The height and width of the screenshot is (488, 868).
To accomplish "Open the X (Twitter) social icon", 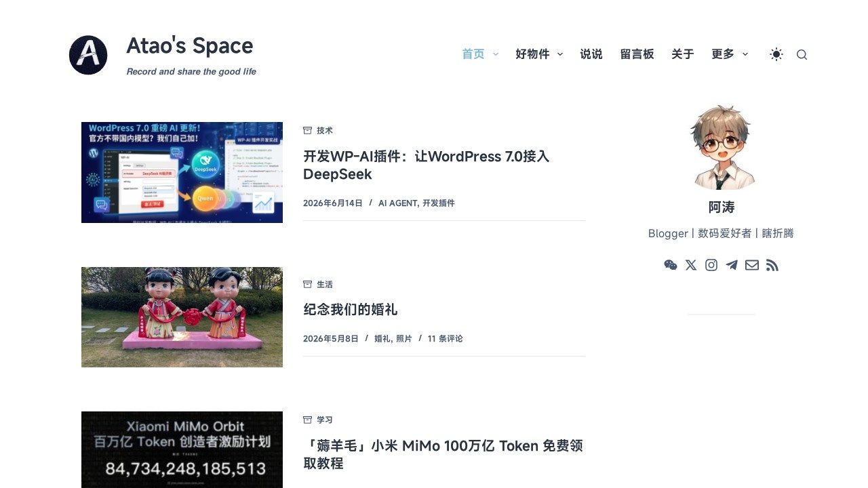I will point(691,265).
